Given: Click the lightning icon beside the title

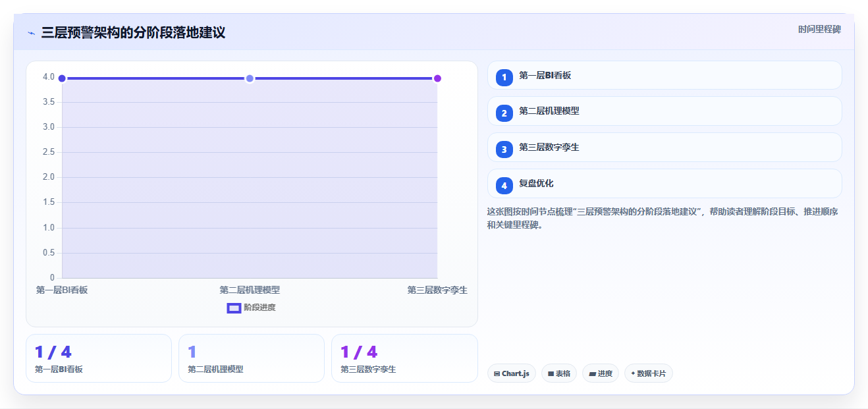Looking at the screenshot, I should [32, 33].
